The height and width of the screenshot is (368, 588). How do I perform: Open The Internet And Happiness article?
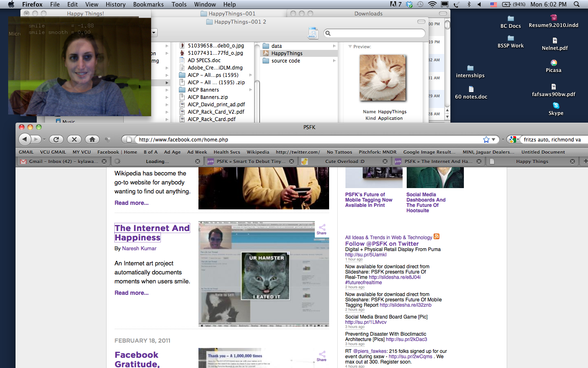click(152, 233)
